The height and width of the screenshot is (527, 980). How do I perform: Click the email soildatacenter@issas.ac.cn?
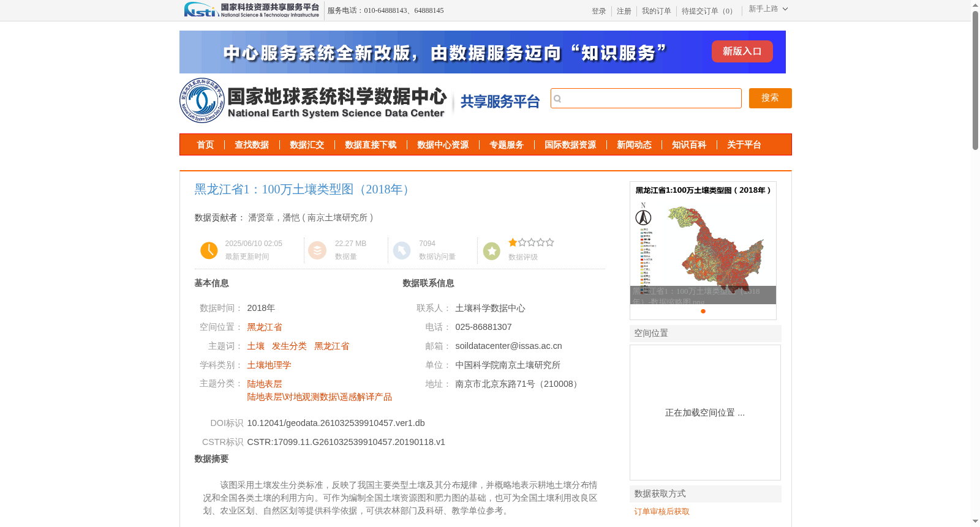(508, 346)
